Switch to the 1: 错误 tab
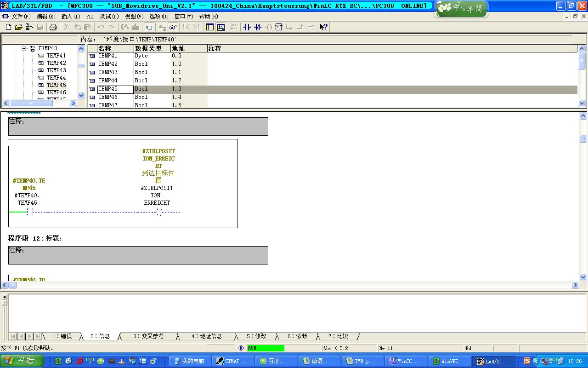 tap(62, 336)
